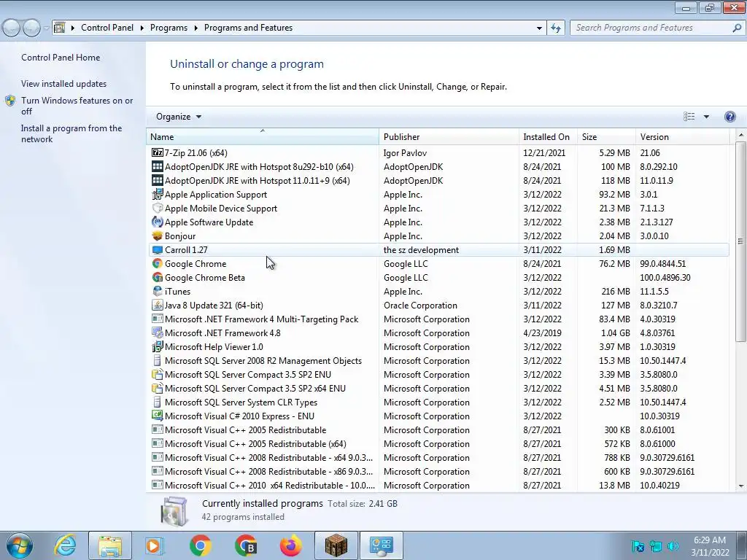Click the Bonjour package icon
Screen dimensions: 747x560
158,236
